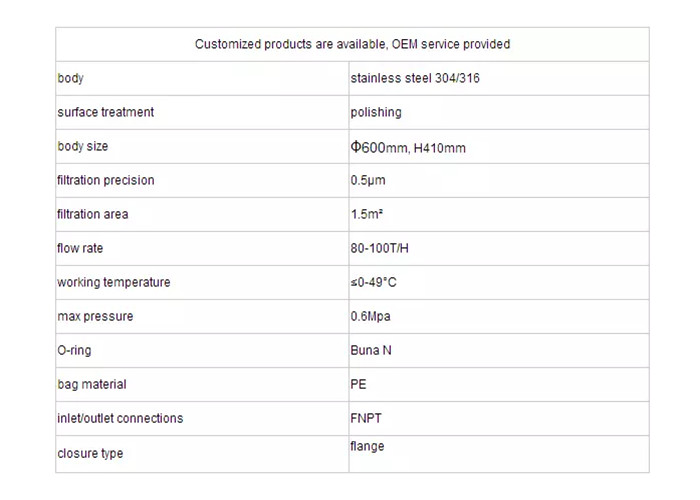Select the 'body size' row label

point(83,146)
